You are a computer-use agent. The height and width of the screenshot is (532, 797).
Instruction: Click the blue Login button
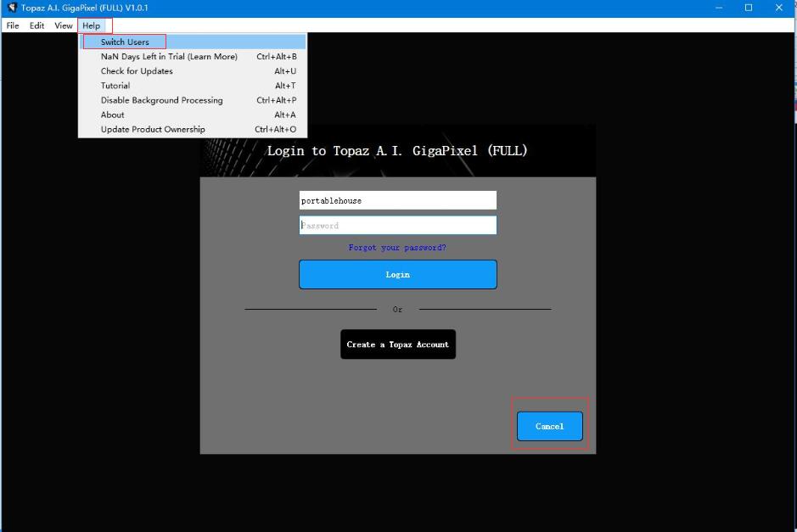tap(397, 274)
